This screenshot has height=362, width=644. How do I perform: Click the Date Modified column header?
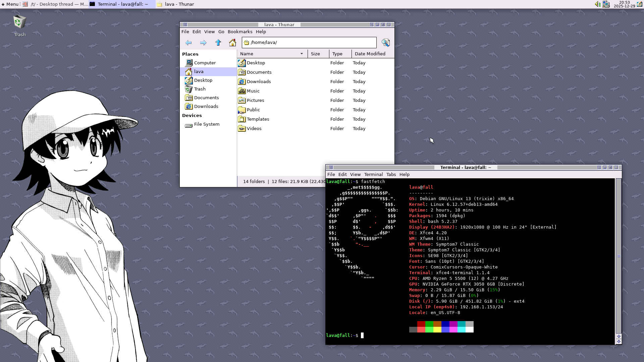click(x=370, y=54)
